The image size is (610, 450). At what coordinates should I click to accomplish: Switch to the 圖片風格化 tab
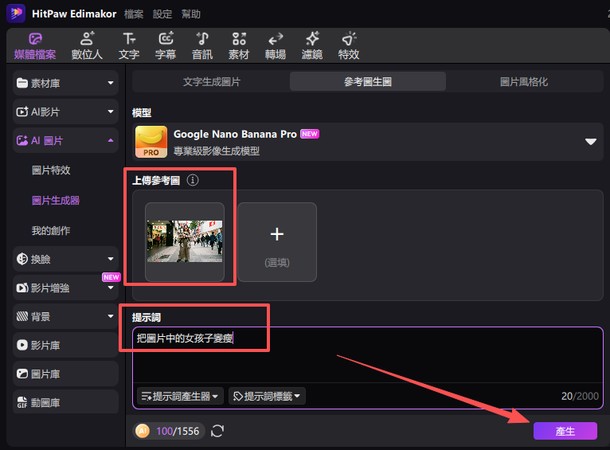point(524,82)
